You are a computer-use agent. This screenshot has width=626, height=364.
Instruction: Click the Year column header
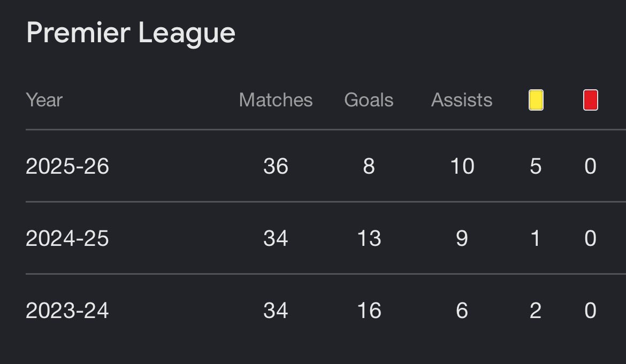[44, 99]
